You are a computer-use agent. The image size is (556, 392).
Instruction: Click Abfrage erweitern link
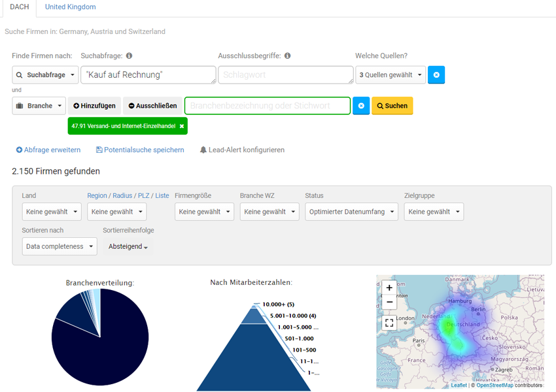48,150
